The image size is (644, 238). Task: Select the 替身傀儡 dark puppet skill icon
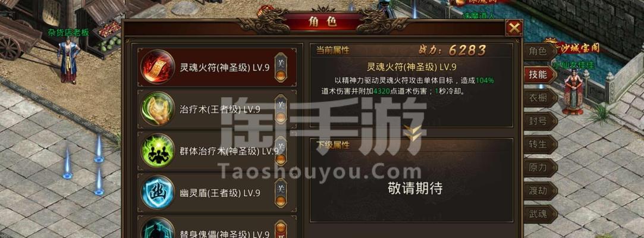[158, 228]
